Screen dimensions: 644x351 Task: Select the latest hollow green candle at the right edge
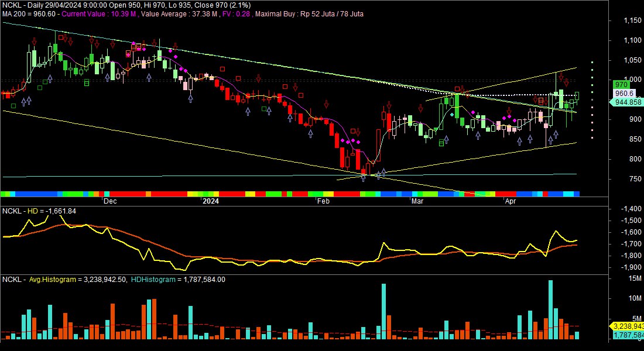click(x=577, y=96)
